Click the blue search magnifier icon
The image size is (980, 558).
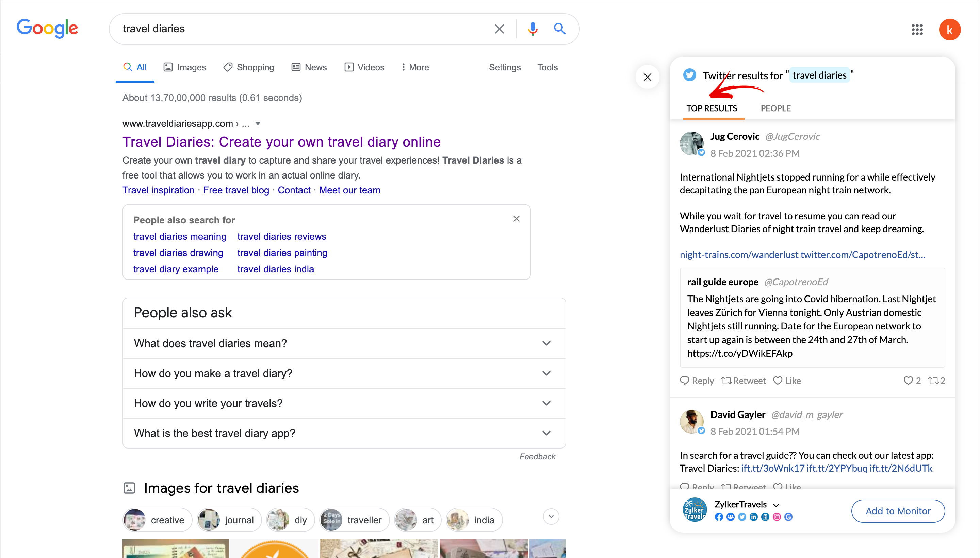pyautogui.click(x=559, y=29)
